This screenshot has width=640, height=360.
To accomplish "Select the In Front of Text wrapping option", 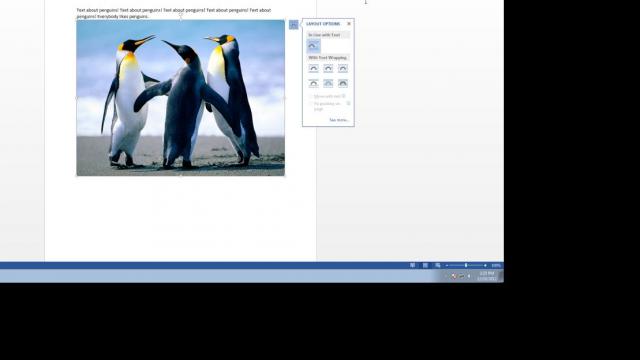I will 343,83.
